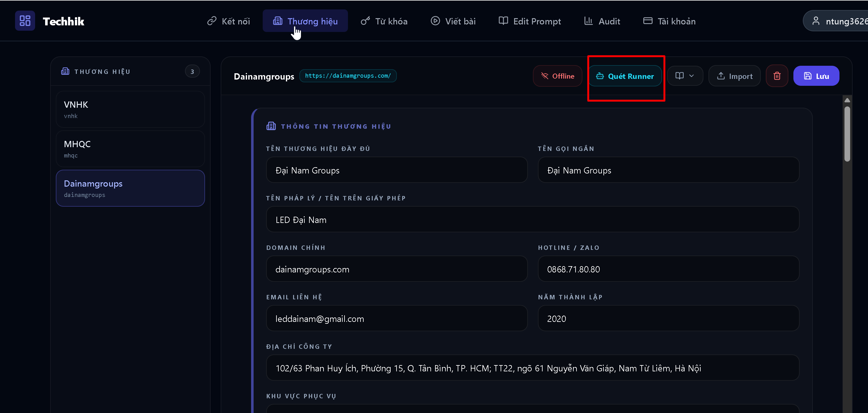Edit the Tên gọi ngắn field

(669, 170)
